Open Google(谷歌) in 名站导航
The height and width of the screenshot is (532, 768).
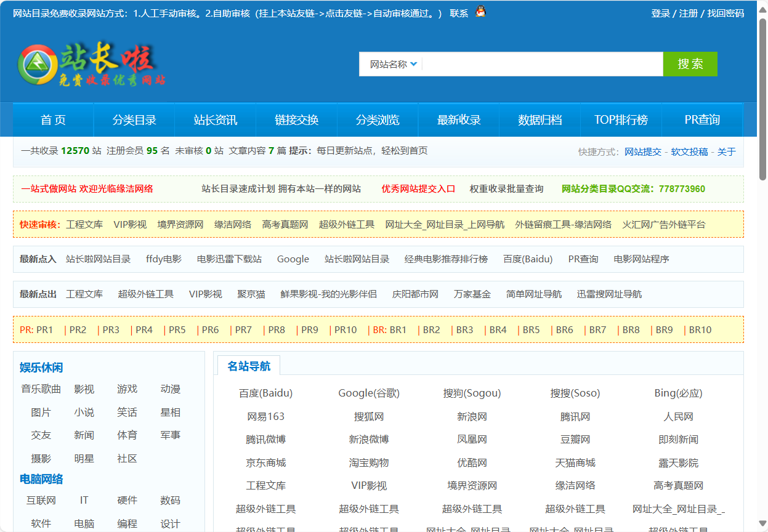[369, 393]
